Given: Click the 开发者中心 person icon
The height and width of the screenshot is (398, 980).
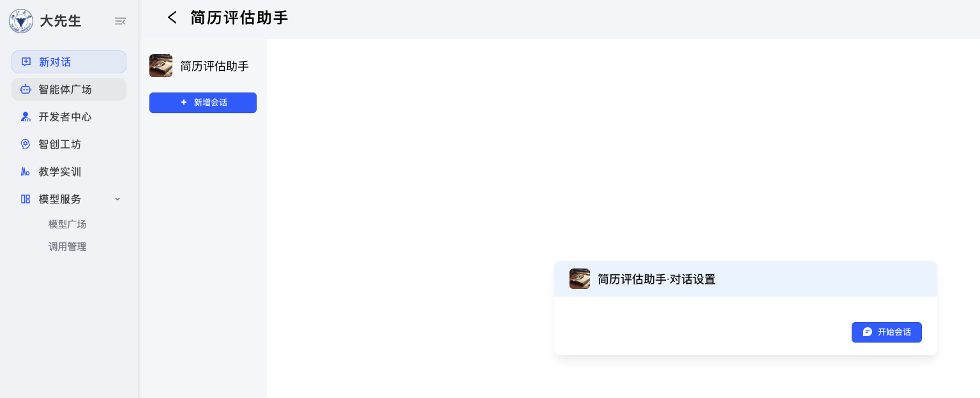Looking at the screenshot, I should tap(26, 117).
